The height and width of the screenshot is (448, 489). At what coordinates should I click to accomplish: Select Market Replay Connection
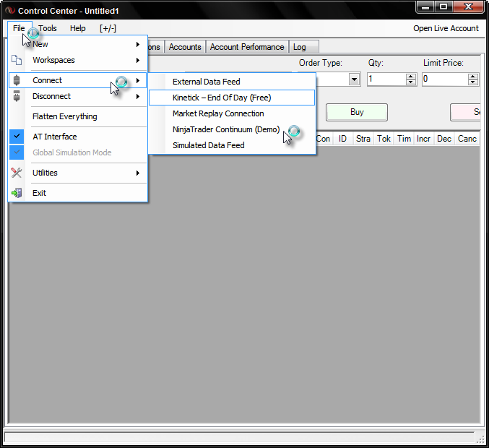coord(232,113)
